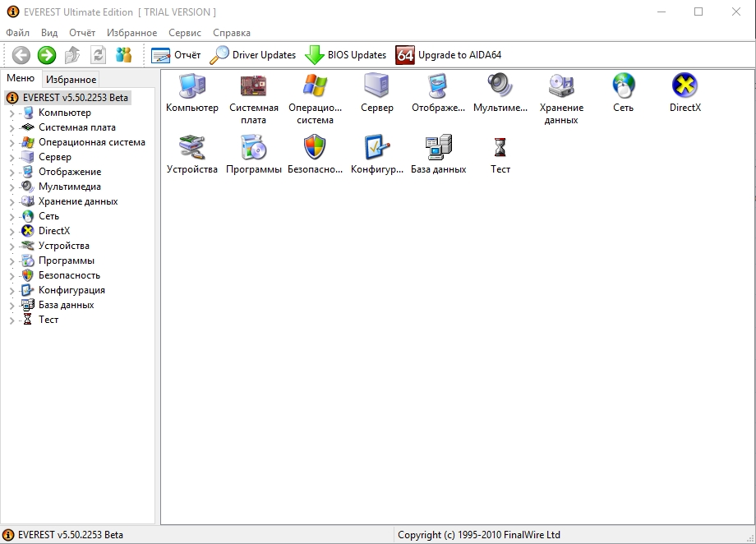756x544 pixels.
Task: Open the Справка menu
Action: [232, 33]
